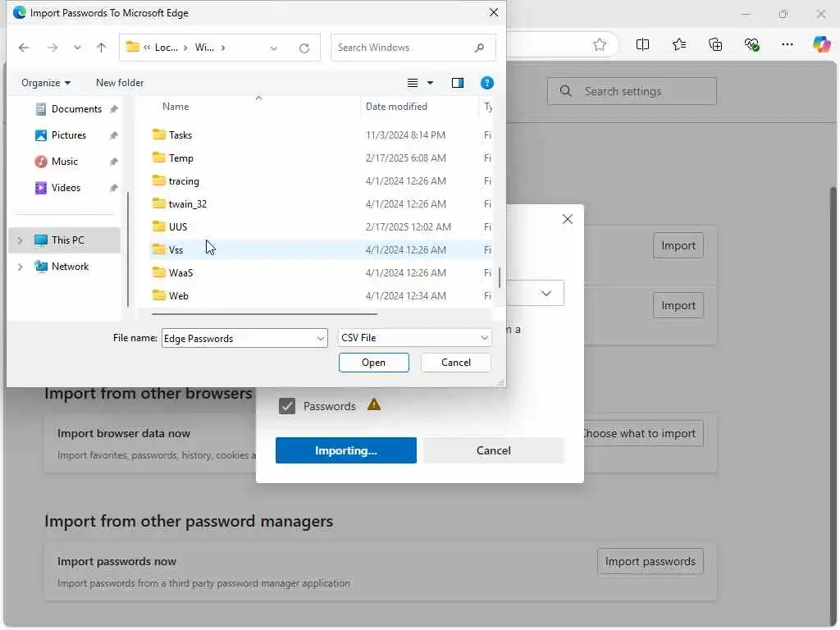Viewport: 840px width, 630px height.
Task: Select the Web folder
Action: pyautogui.click(x=178, y=296)
